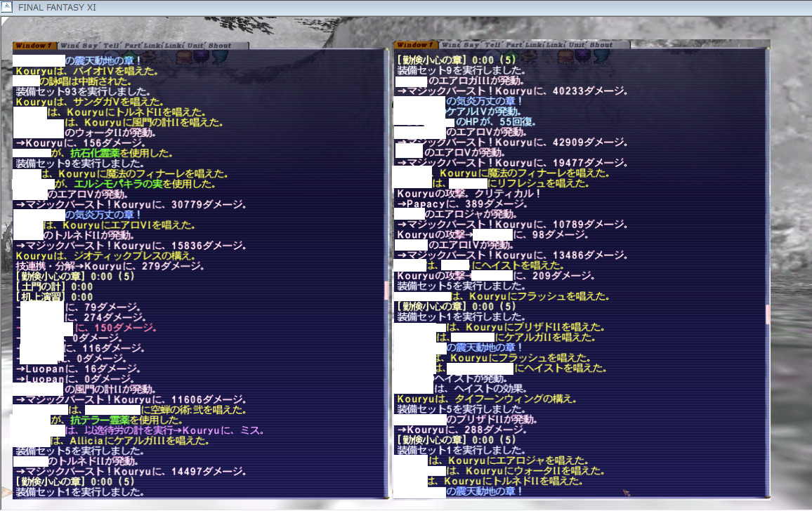Select Window 1 tab in right chat log

click(x=415, y=45)
